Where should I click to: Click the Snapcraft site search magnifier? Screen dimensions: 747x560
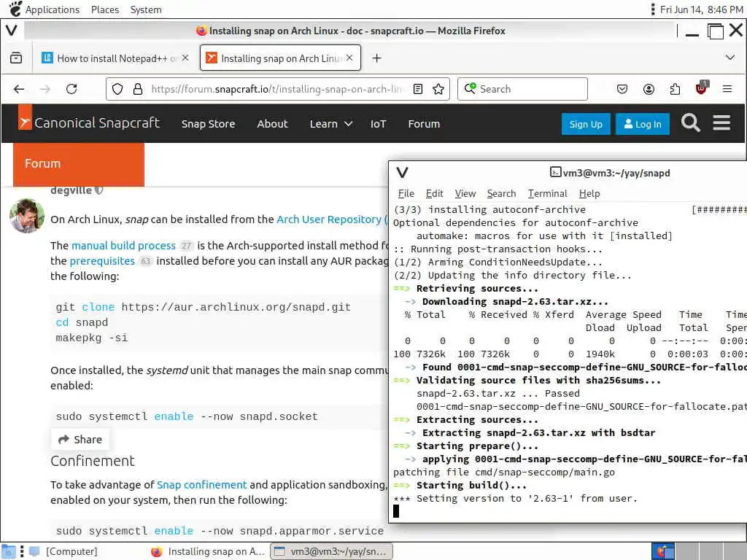pyautogui.click(x=690, y=122)
